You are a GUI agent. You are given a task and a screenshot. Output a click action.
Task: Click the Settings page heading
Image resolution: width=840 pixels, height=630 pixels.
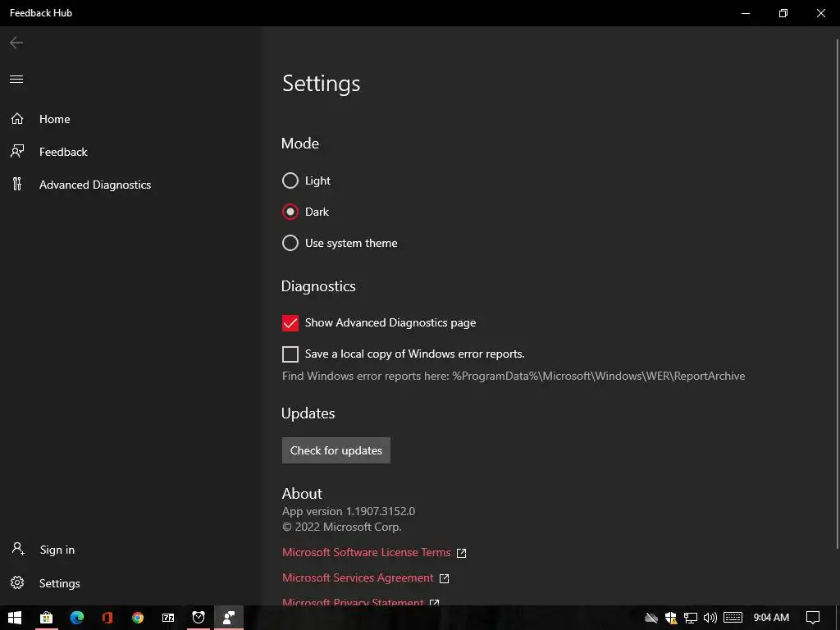pyautogui.click(x=322, y=84)
